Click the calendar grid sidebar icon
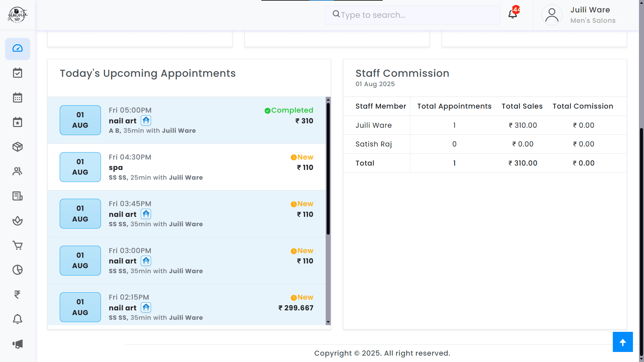 tap(17, 98)
